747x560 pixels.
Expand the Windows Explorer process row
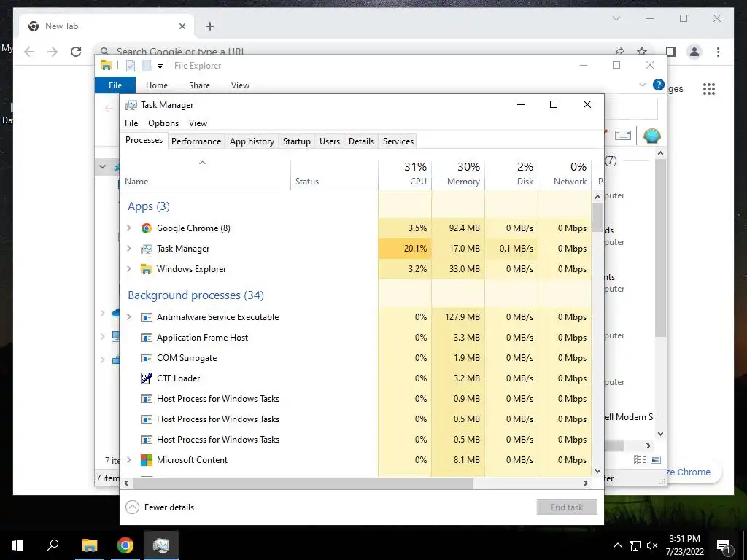[x=128, y=269]
